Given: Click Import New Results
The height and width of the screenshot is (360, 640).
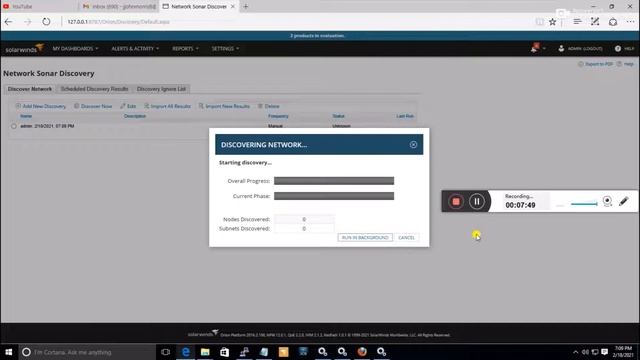Looking at the screenshot, I should pyautogui.click(x=224, y=106).
